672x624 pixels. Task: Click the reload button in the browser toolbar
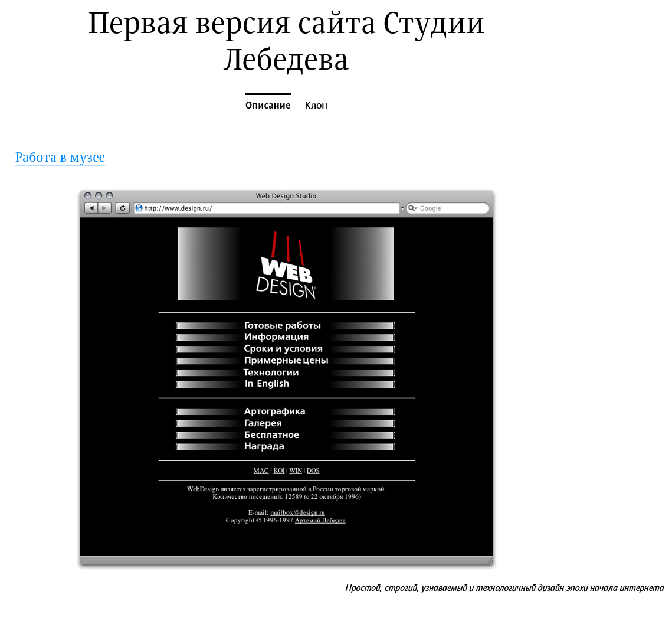tap(123, 208)
